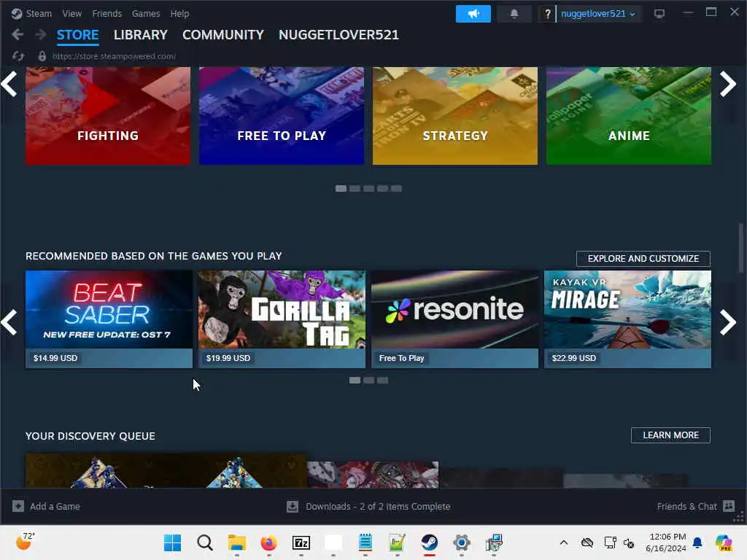This screenshot has width=747, height=560.
Task: Open the FREE TO PLAY category card
Action: (x=282, y=116)
